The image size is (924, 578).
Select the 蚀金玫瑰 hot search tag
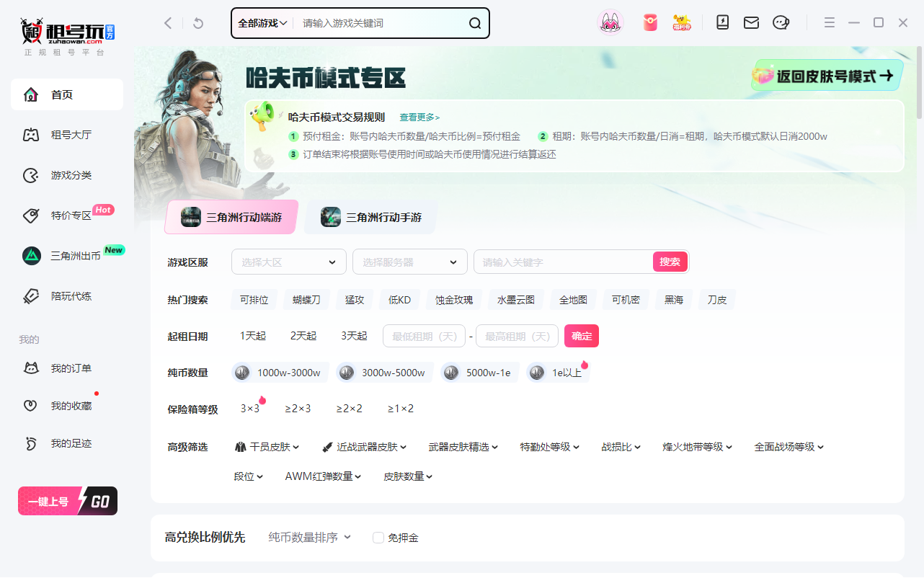coord(454,300)
